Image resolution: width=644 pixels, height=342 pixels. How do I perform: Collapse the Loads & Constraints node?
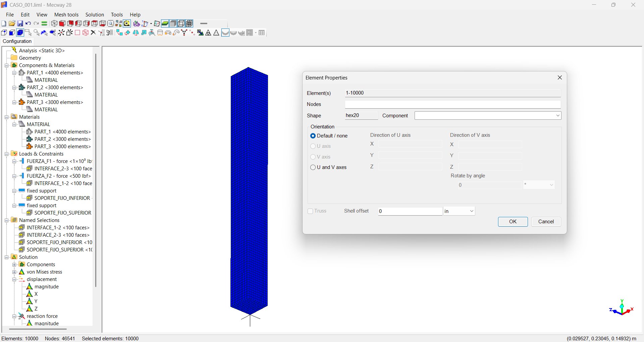click(6, 154)
